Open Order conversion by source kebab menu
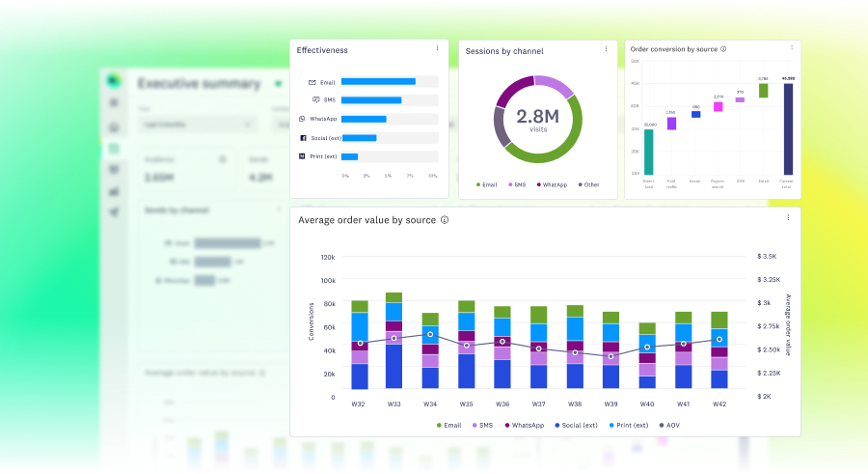The width and height of the screenshot is (868, 474). click(x=792, y=46)
